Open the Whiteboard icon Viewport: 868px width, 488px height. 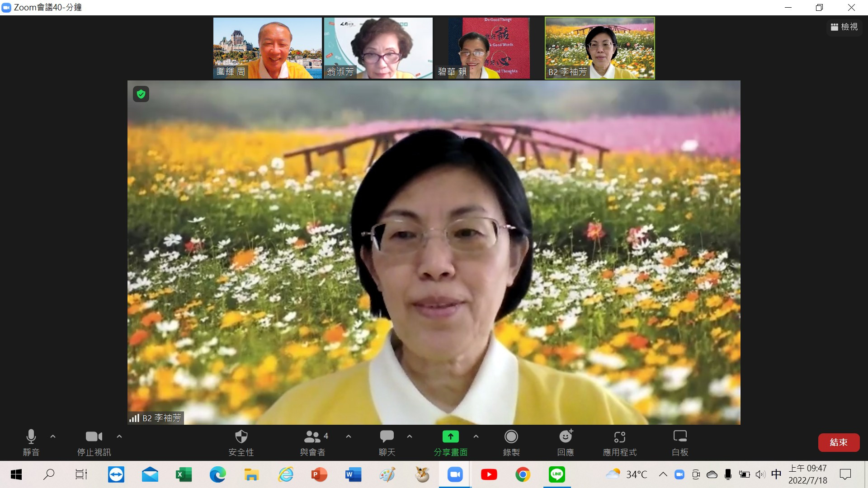coord(679,436)
